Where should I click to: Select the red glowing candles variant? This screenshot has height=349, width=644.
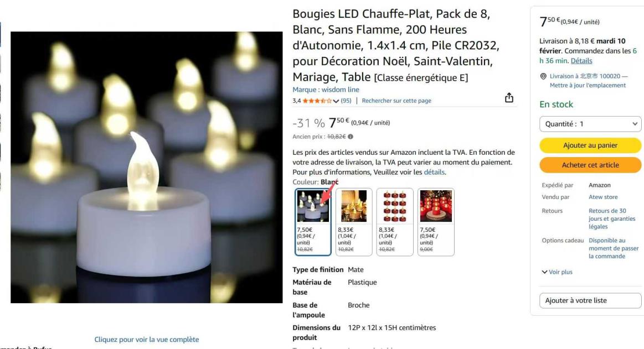436,222
